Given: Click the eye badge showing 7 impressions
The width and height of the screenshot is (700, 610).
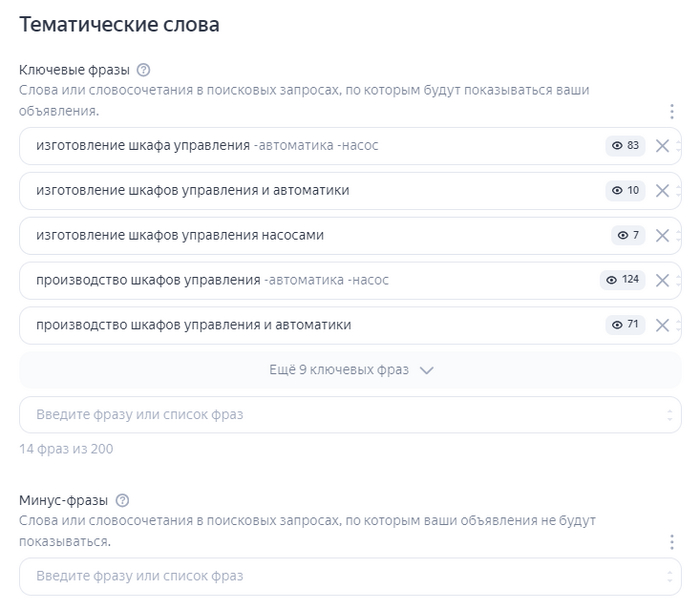Looking at the screenshot, I should (628, 236).
